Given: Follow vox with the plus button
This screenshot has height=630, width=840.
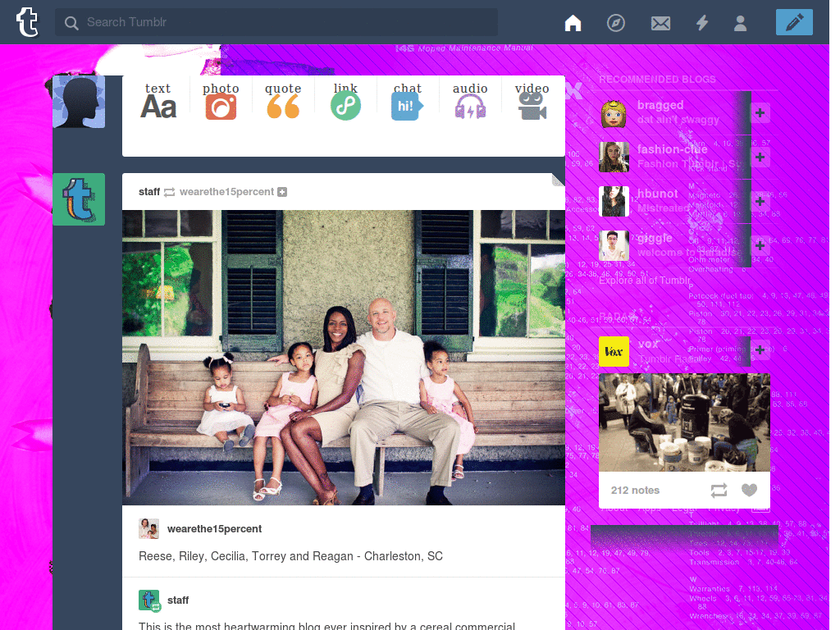Looking at the screenshot, I should click(x=760, y=349).
